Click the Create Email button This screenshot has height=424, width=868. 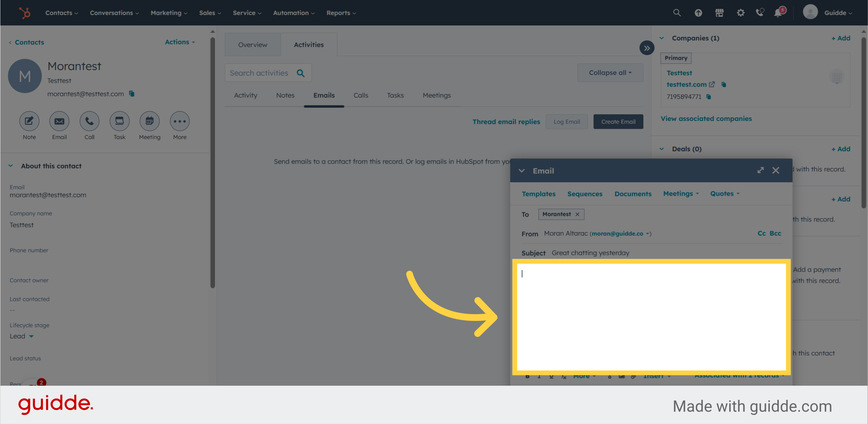[618, 122]
